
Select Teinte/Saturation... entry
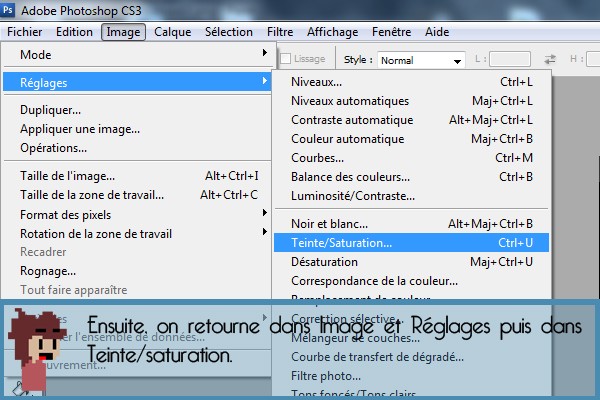coord(411,243)
